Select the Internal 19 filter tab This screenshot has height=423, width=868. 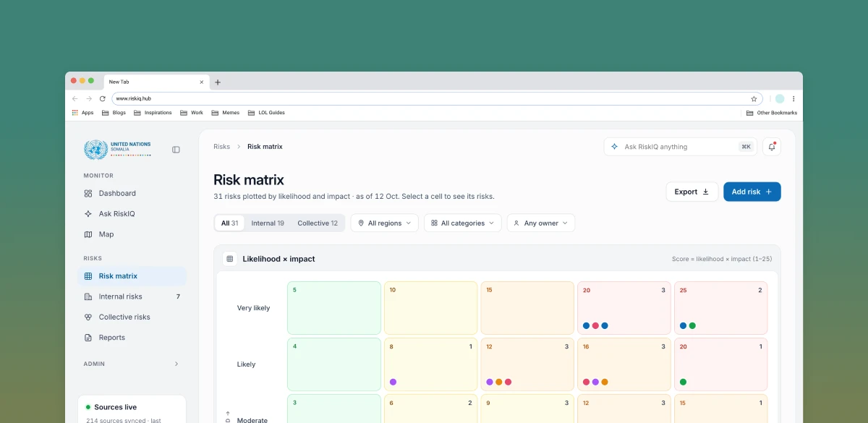[x=268, y=223]
